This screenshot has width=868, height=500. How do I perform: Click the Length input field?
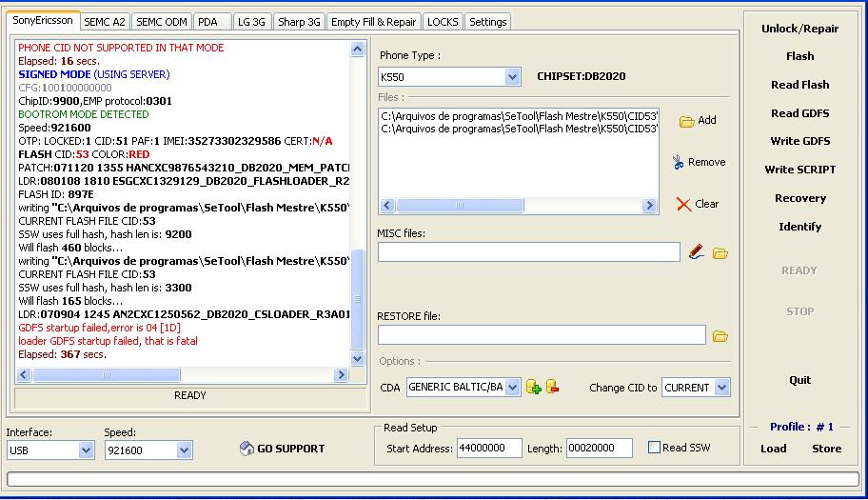(x=599, y=448)
